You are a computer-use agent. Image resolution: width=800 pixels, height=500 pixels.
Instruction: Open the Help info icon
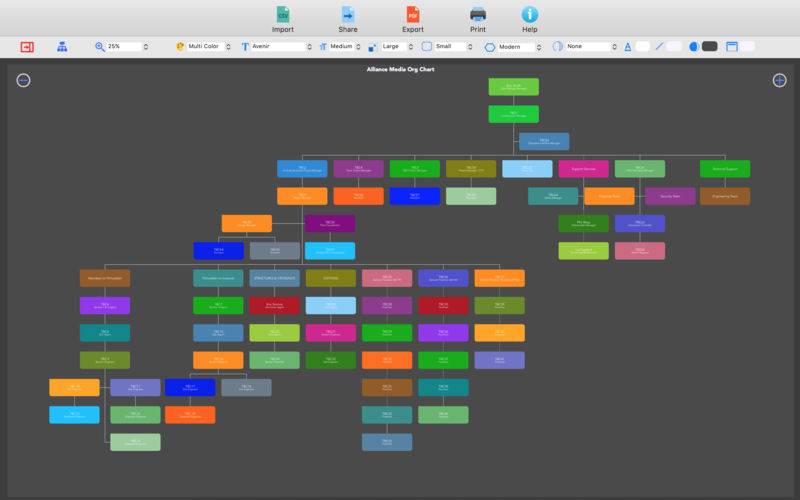tap(530, 14)
